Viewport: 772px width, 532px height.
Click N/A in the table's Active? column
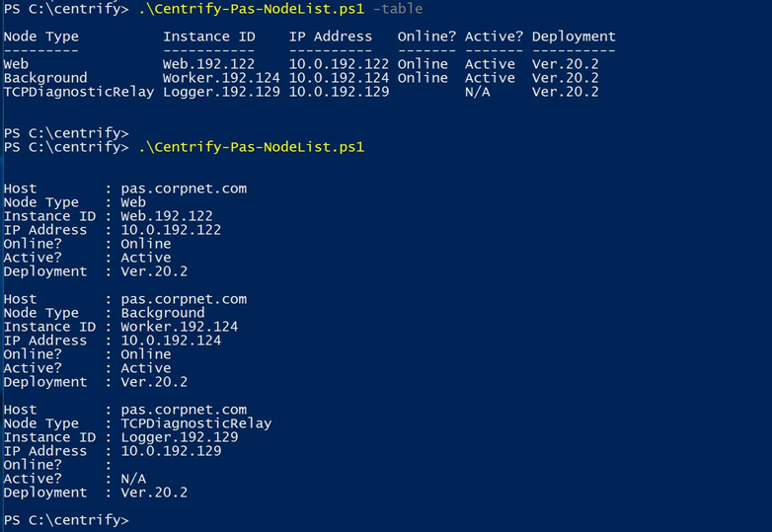[x=477, y=92]
